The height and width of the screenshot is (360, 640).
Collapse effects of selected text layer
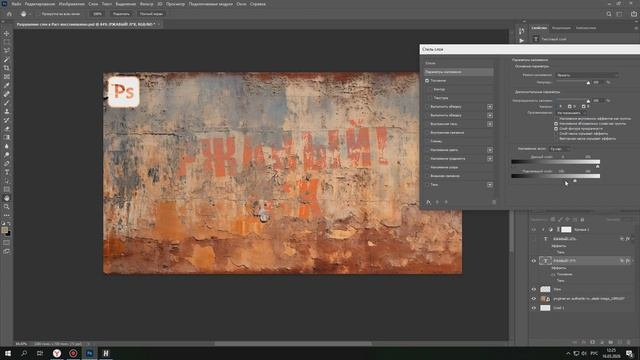coord(632,261)
